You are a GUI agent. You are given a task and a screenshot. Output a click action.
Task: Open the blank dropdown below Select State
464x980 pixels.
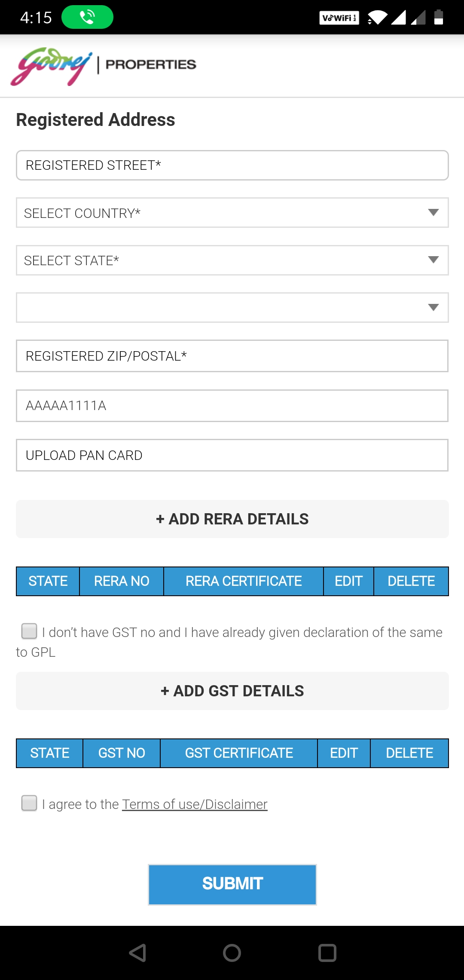[x=232, y=308]
